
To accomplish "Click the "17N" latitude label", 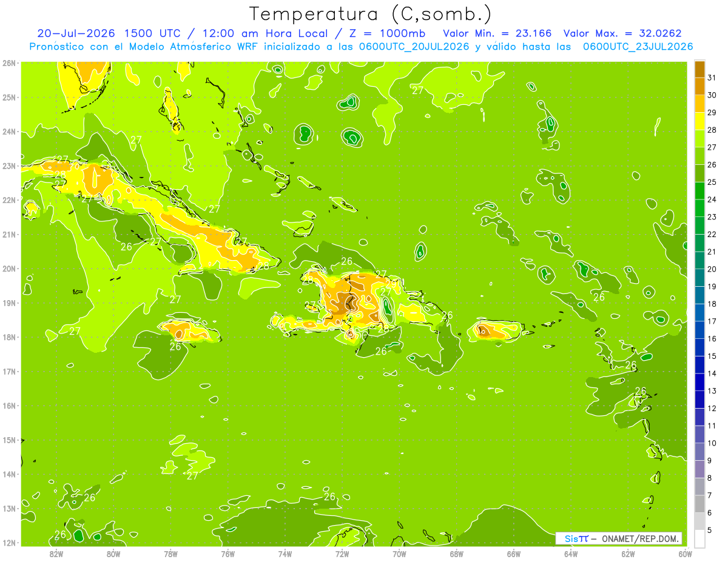I will [9, 372].
